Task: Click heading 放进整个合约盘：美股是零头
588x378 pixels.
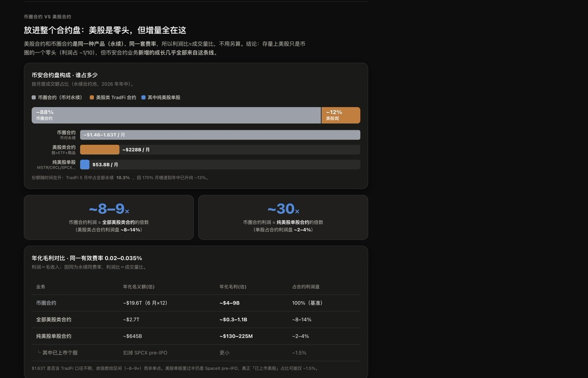Action: click(x=105, y=30)
